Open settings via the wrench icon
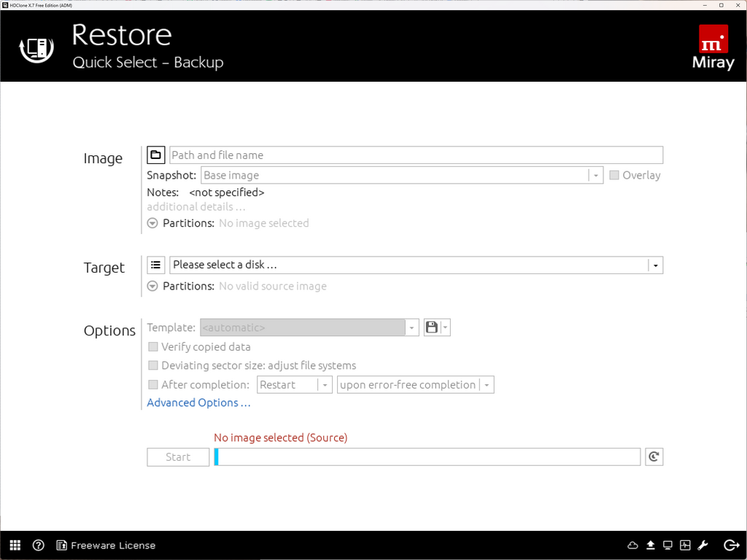Image resolution: width=747 pixels, height=560 pixels. tap(703, 545)
